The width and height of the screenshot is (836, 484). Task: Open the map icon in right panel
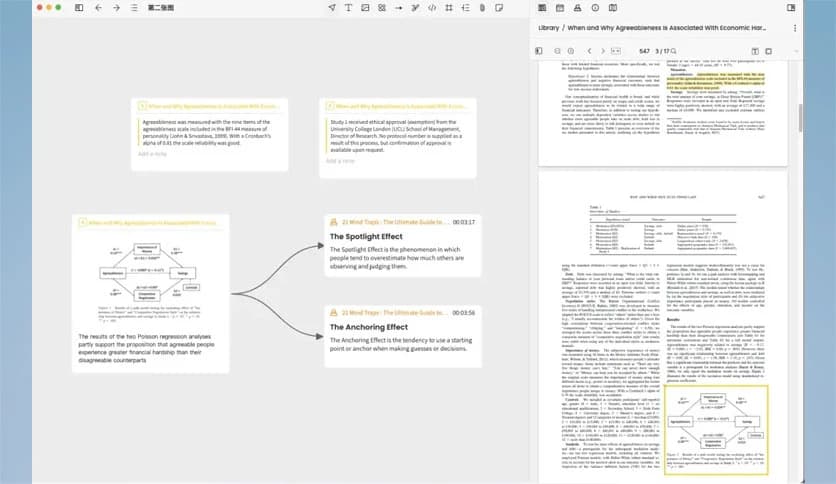(x=613, y=7)
